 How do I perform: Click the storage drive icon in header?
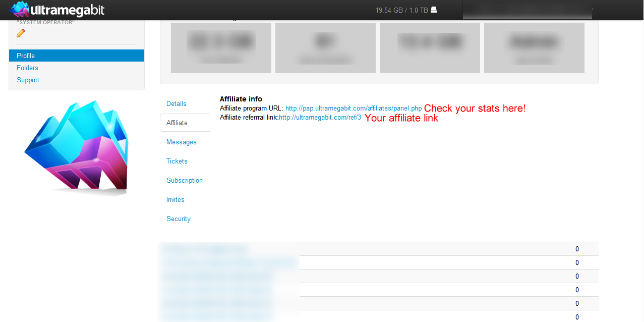coord(434,10)
